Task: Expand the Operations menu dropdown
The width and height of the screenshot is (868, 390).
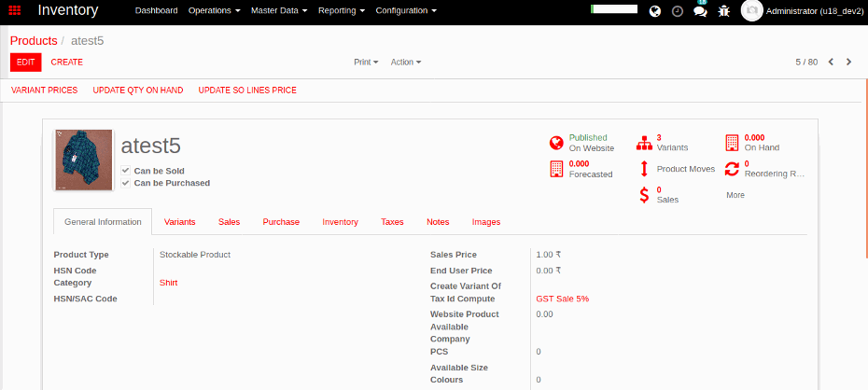Action: 214,11
